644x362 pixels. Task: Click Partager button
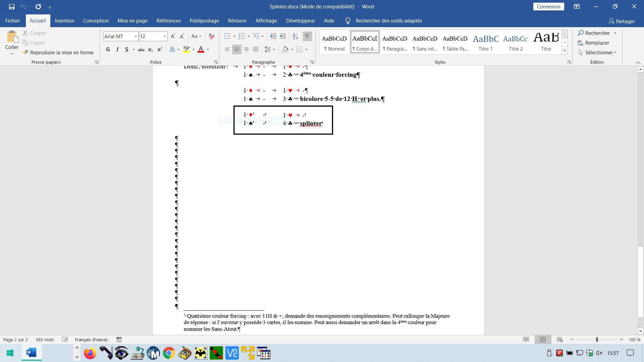pos(622,21)
